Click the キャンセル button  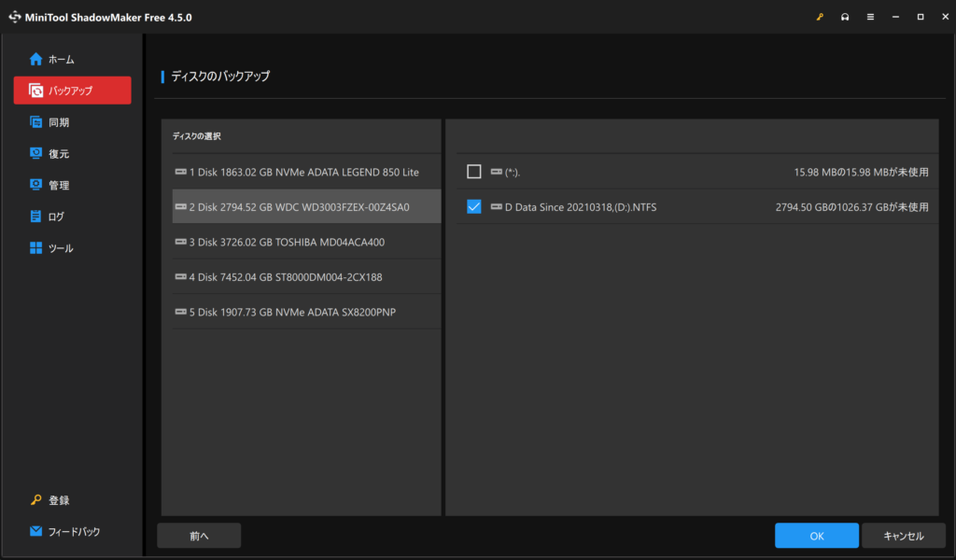(x=904, y=536)
